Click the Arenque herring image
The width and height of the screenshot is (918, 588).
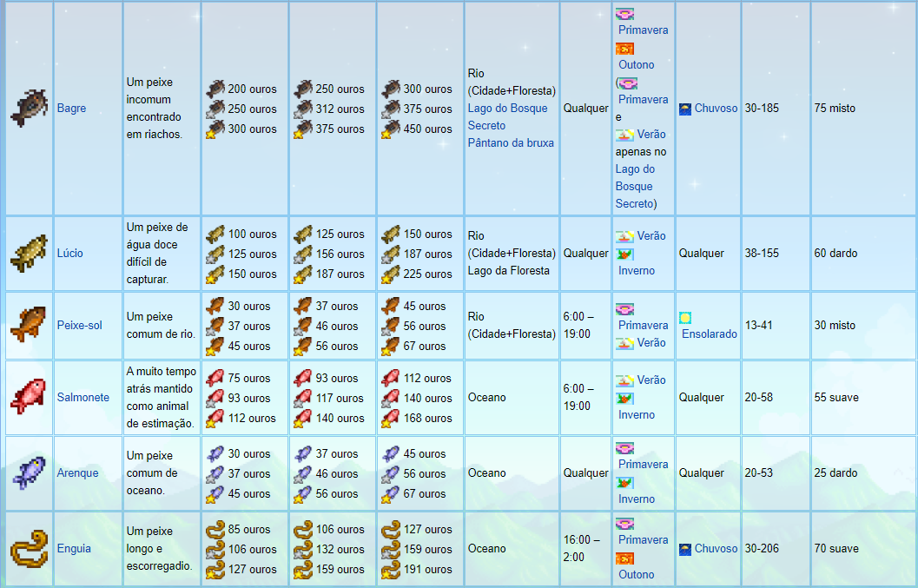29,472
